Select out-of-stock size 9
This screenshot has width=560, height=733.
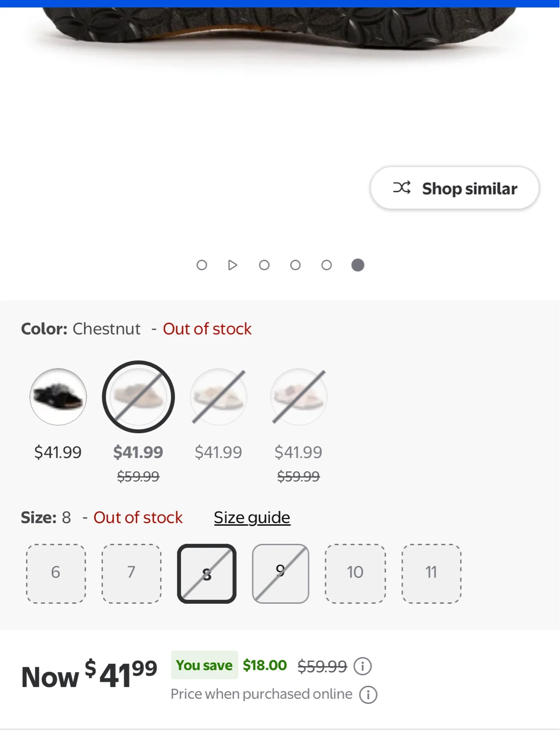(x=281, y=574)
